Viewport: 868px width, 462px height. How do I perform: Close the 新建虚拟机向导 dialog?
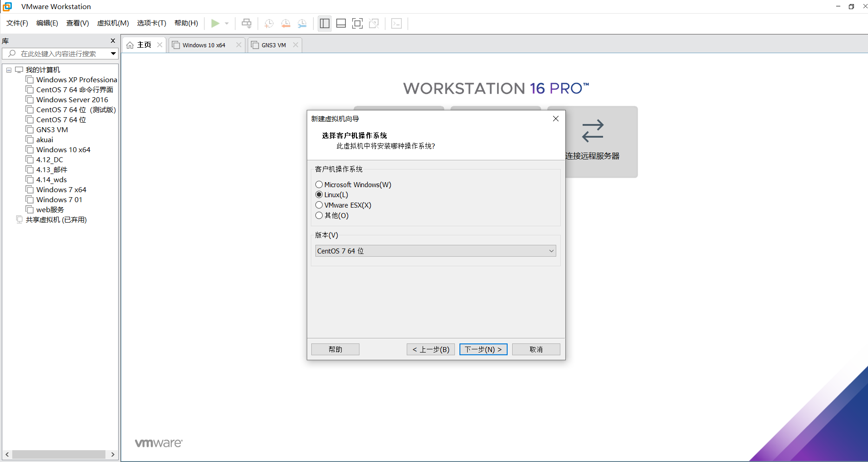coord(556,119)
